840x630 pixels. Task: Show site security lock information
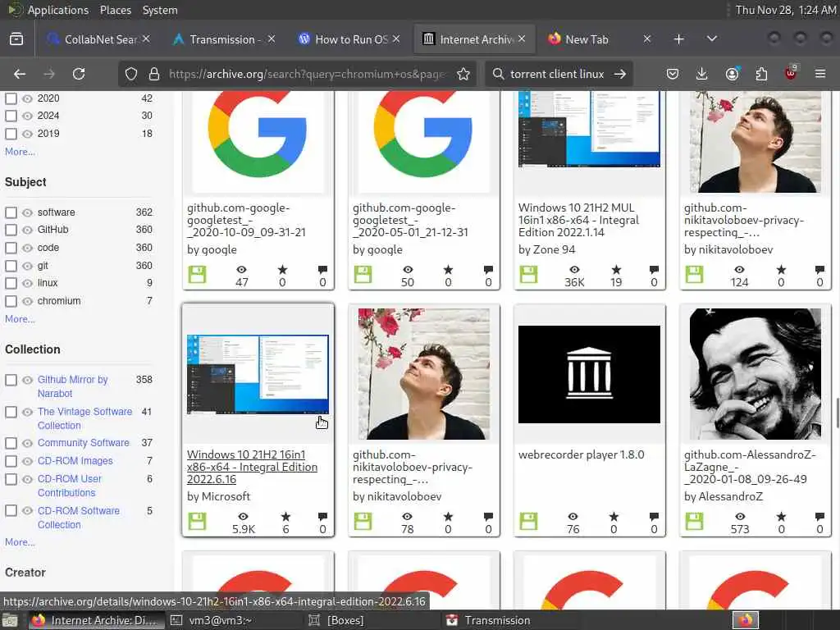click(x=154, y=74)
